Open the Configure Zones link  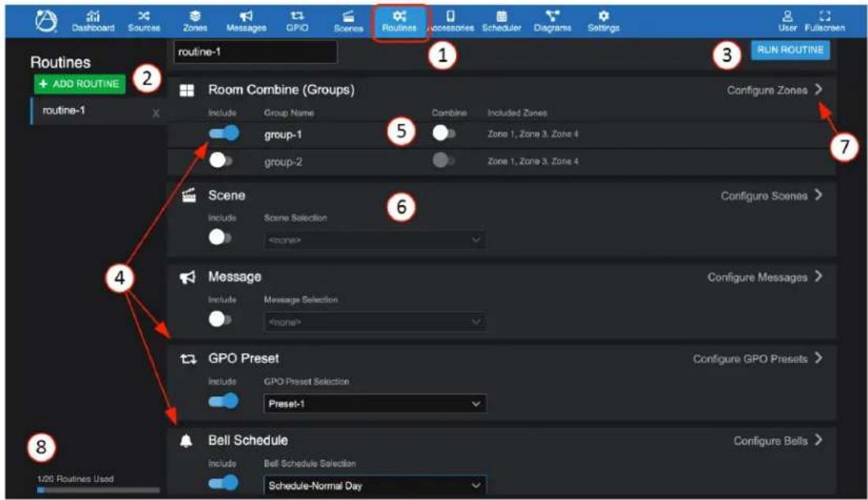point(767,90)
